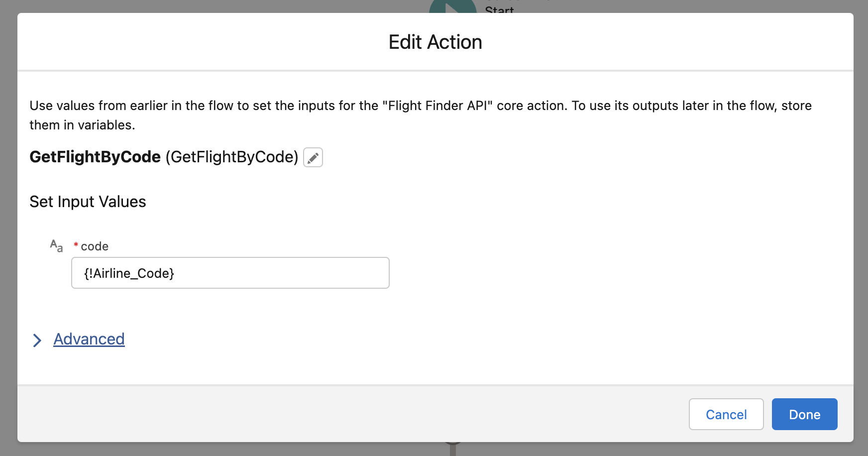This screenshot has width=868, height=456.
Task: Click the Start play icon behind the dialog
Action: 453,7
